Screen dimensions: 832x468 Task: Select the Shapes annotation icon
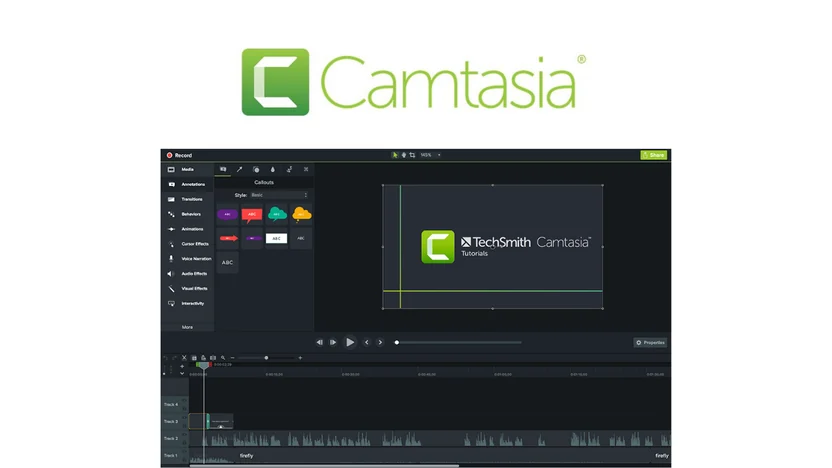click(256, 169)
